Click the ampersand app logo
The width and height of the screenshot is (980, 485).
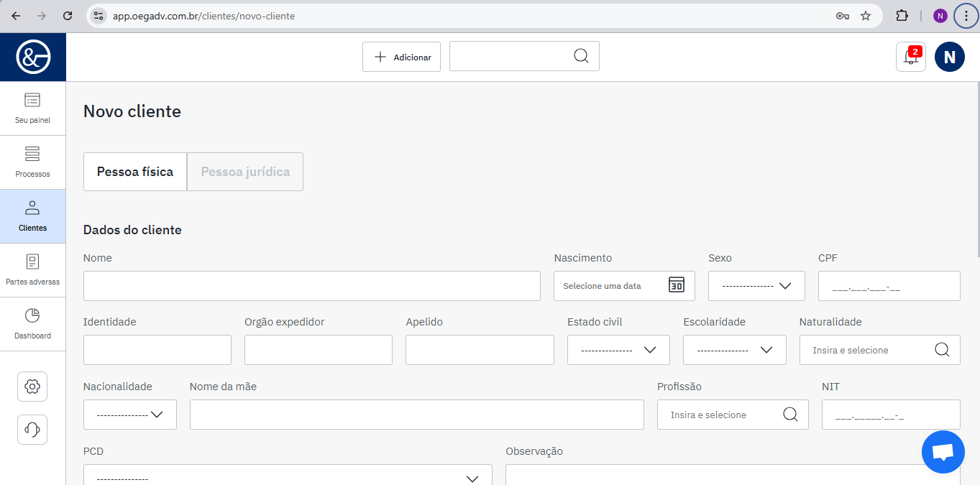point(33,57)
